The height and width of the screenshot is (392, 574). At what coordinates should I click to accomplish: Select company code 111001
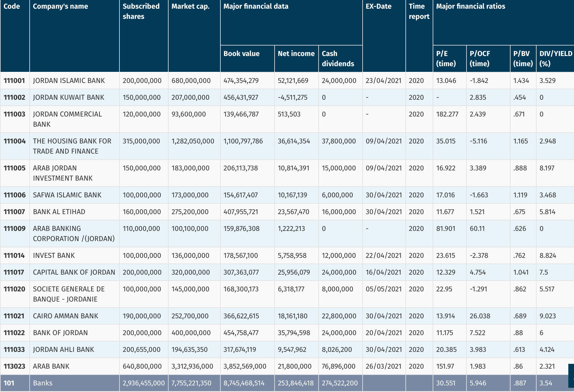pyautogui.click(x=14, y=81)
